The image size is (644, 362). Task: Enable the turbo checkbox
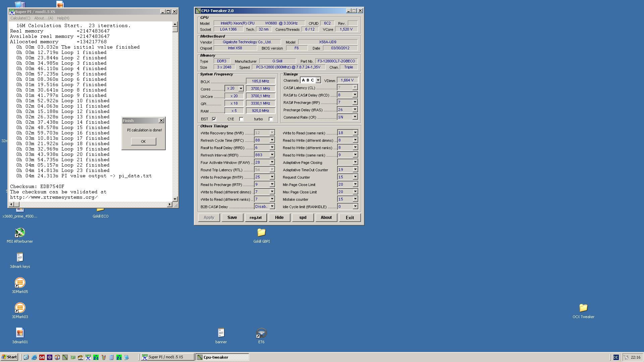[x=271, y=119]
